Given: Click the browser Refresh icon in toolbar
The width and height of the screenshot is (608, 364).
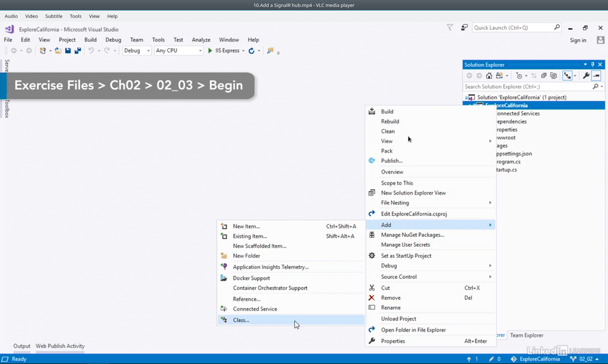Looking at the screenshot, I should click(x=251, y=51).
